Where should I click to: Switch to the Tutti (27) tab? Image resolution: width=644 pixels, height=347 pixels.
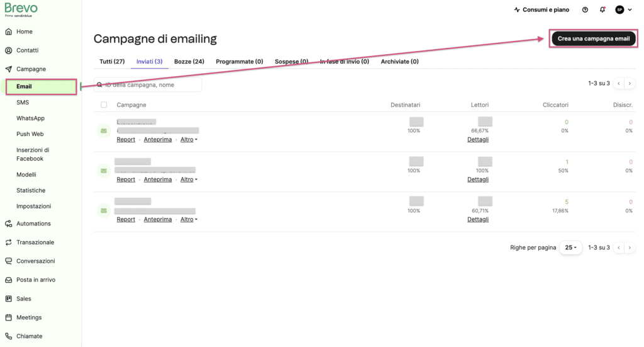112,61
